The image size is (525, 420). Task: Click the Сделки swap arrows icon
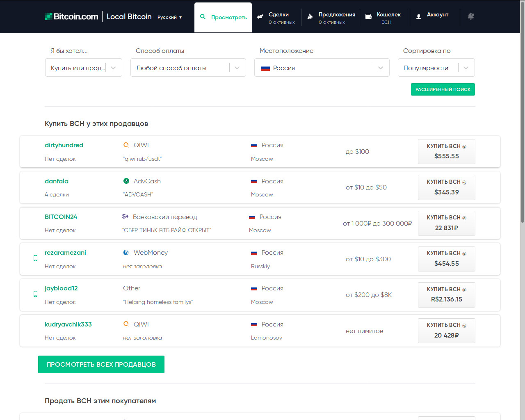click(260, 17)
